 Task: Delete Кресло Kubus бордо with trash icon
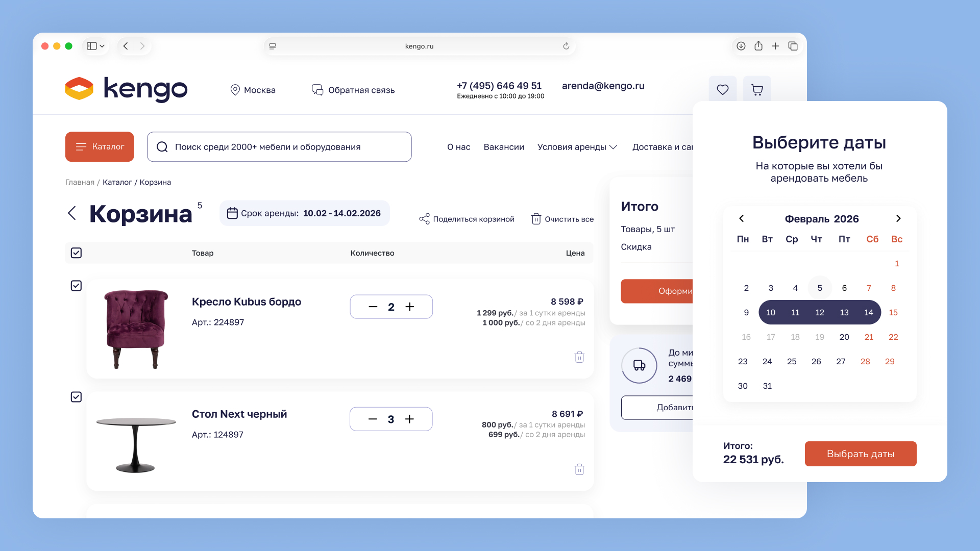point(579,357)
